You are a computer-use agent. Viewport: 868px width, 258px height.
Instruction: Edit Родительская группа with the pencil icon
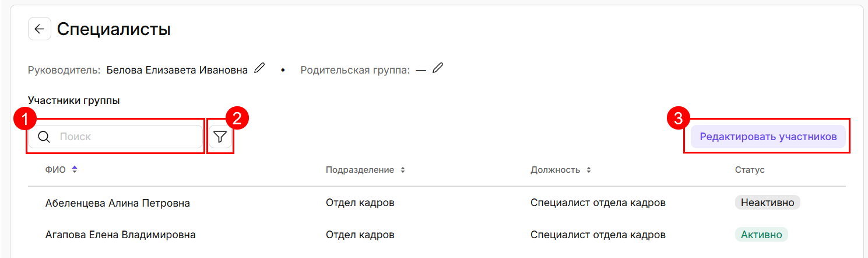(x=438, y=69)
